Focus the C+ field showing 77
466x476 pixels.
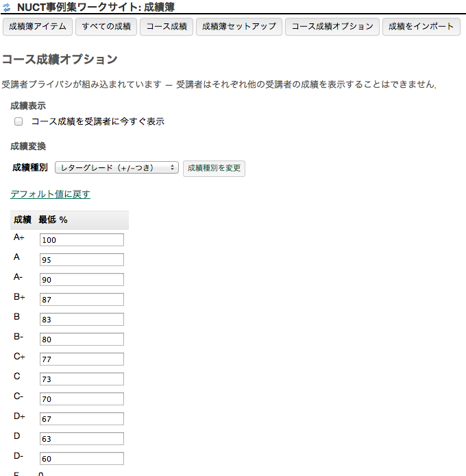(82, 359)
